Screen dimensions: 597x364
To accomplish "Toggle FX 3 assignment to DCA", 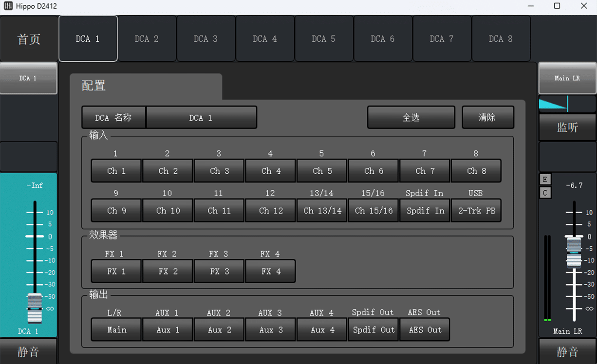I will [x=219, y=272].
